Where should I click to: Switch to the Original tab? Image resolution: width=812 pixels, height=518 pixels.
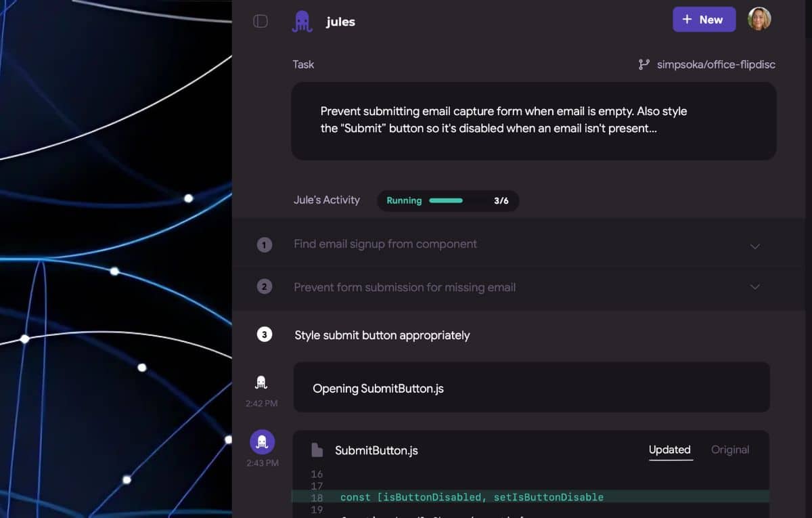point(730,450)
